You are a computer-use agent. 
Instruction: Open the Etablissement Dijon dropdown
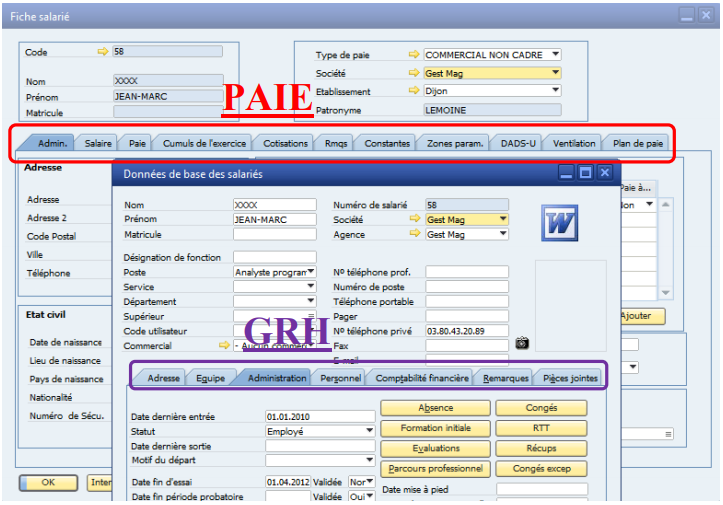coord(556,90)
